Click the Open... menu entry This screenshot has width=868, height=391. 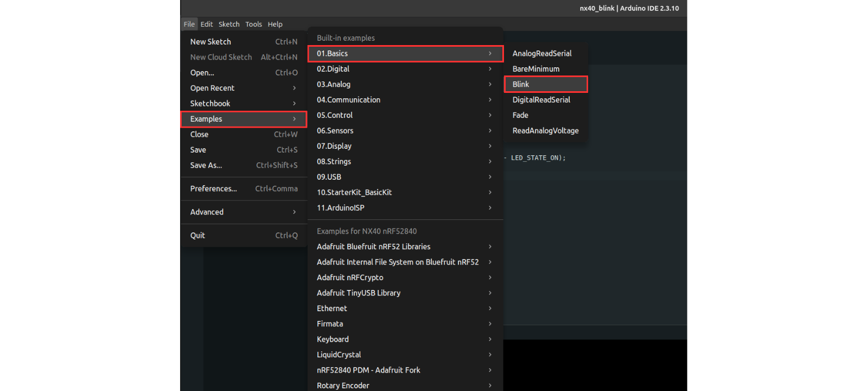(244, 73)
